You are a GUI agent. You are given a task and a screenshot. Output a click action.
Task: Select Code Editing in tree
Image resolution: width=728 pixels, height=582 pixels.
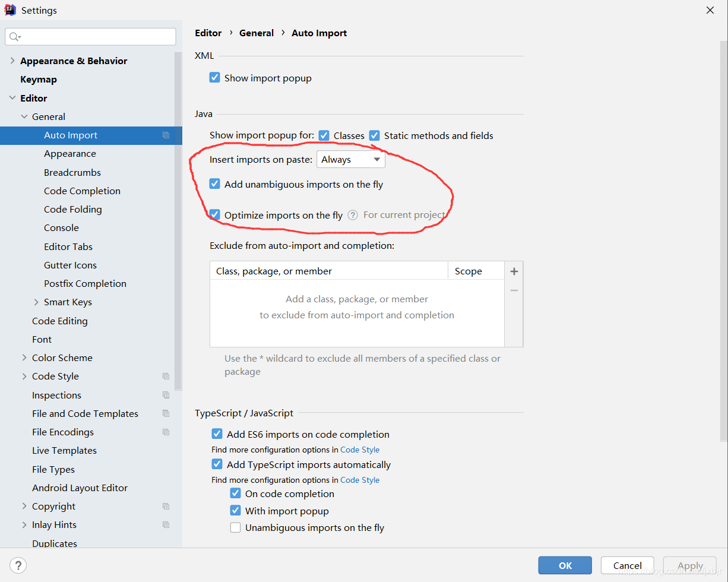(x=60, y=321)
